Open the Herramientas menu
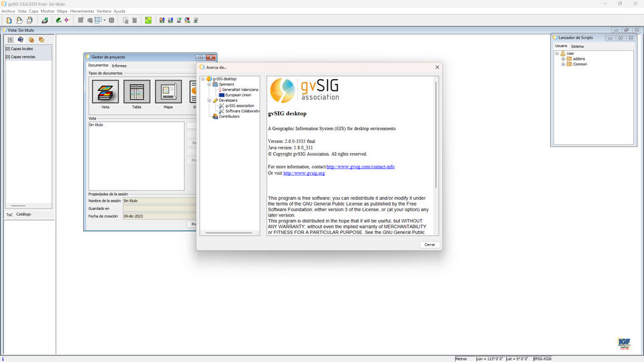 [x=82, y=11]
